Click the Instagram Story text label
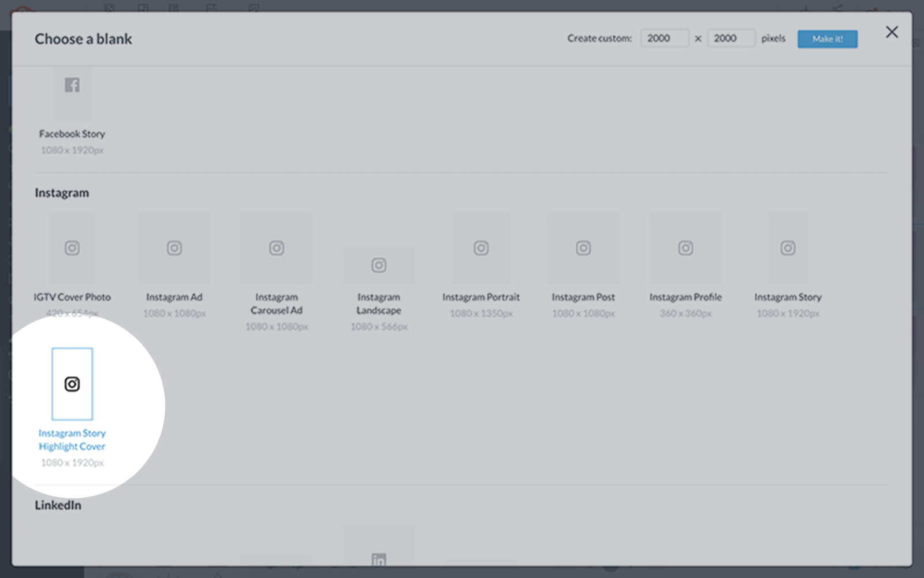 [x=788, y=297]
